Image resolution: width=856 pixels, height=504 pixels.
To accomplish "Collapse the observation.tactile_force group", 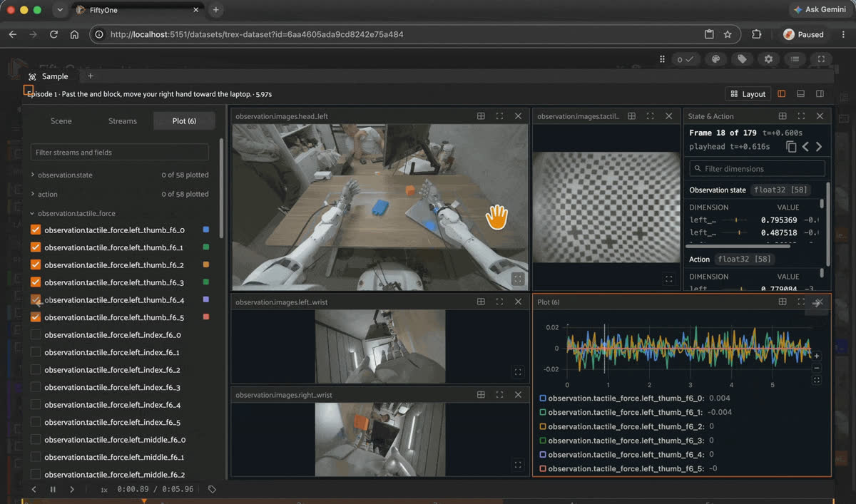I will [x=33, y=213].
